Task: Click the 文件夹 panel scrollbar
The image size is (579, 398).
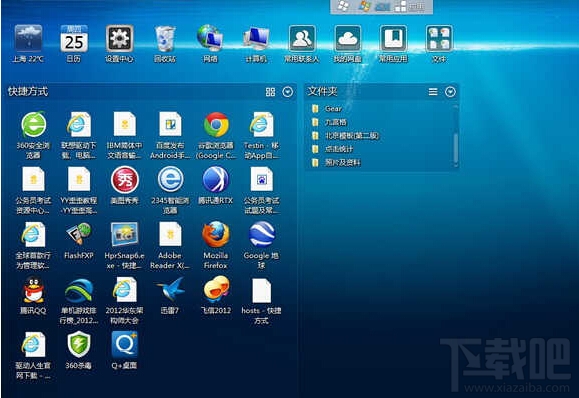Action: coord(456,148)
